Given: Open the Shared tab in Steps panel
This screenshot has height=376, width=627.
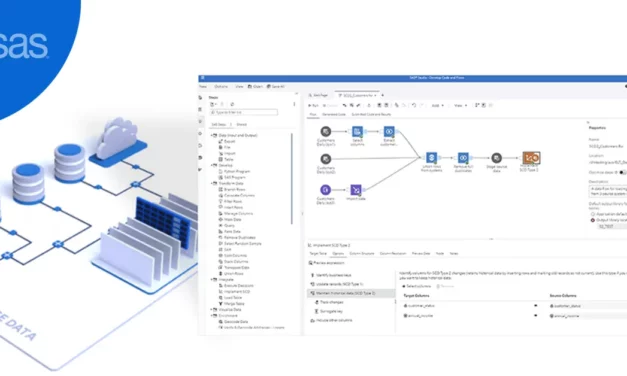Looking at the screenshot, I should click(242, 124).
